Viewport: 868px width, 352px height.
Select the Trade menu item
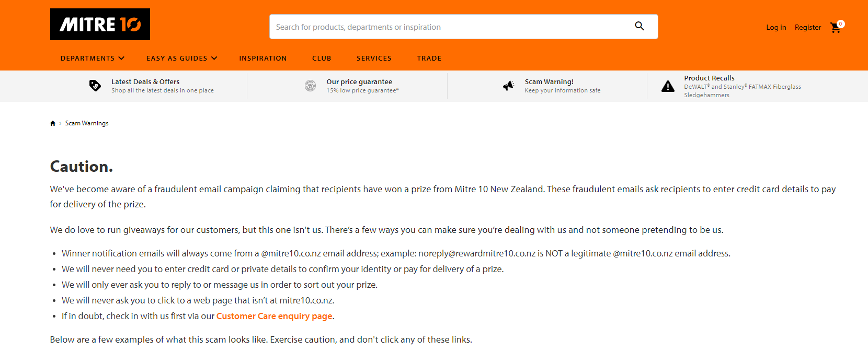click(429, 58)
